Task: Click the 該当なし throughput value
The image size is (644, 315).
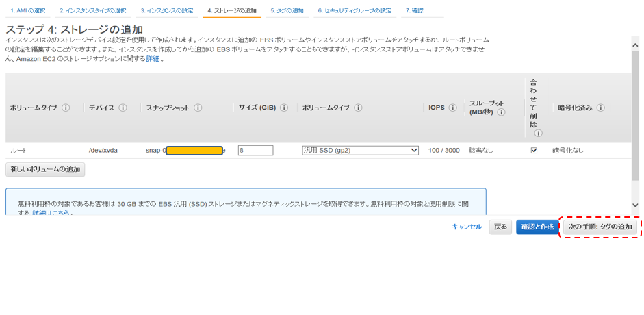Action: [481, 151]
